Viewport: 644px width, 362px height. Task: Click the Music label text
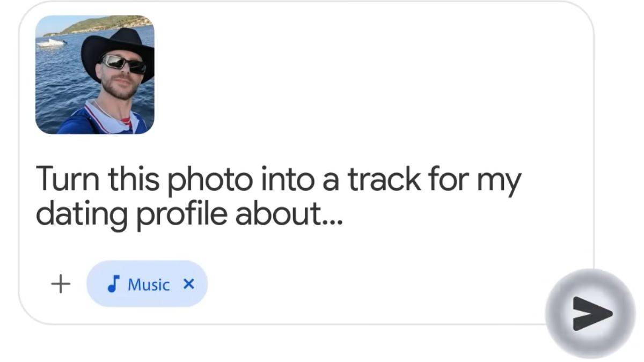[149, 285]
